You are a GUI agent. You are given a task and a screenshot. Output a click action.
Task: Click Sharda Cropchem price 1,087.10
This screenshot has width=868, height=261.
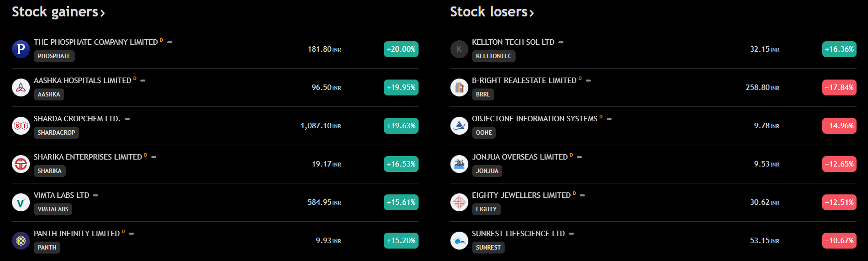point(316,126)
